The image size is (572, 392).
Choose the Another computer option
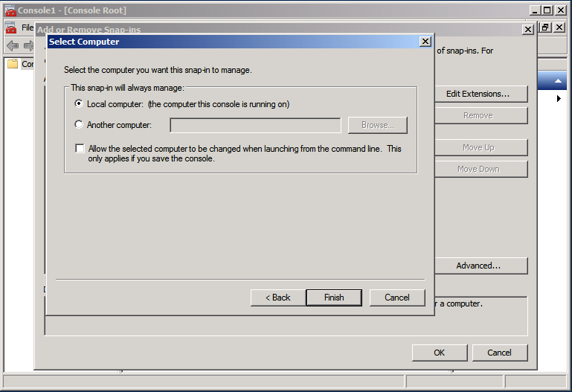79,125
